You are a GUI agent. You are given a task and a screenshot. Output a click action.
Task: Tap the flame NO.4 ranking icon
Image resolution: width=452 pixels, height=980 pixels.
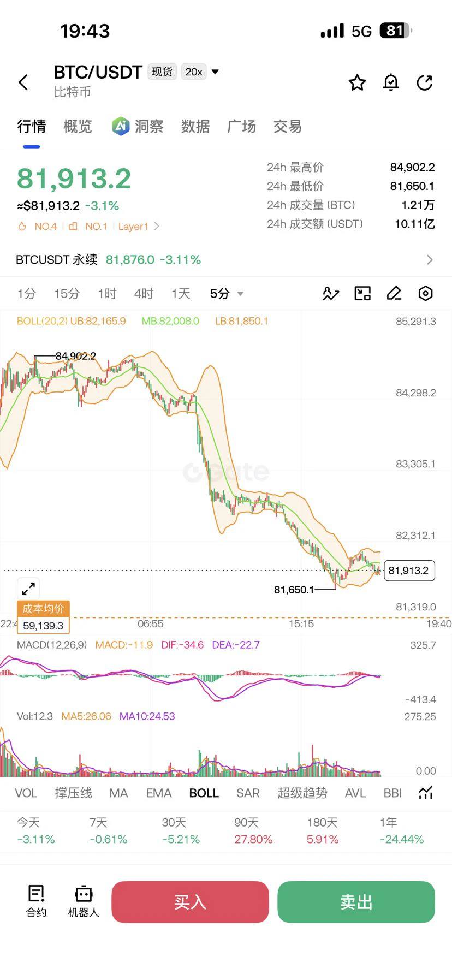pos(22,227)
